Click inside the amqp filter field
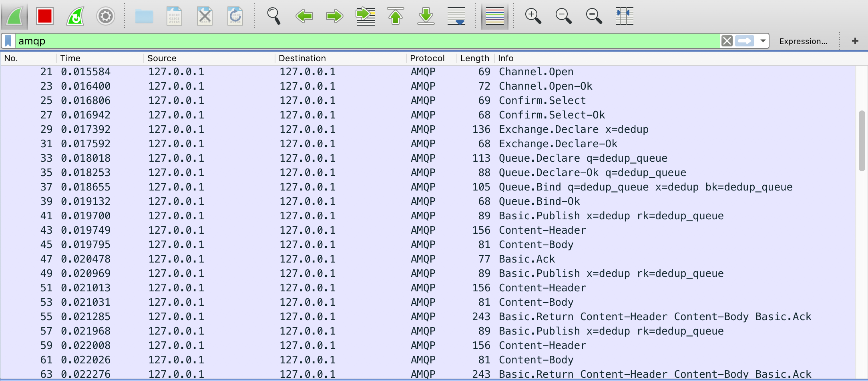The image size is (868, 381). pos(160,40)
